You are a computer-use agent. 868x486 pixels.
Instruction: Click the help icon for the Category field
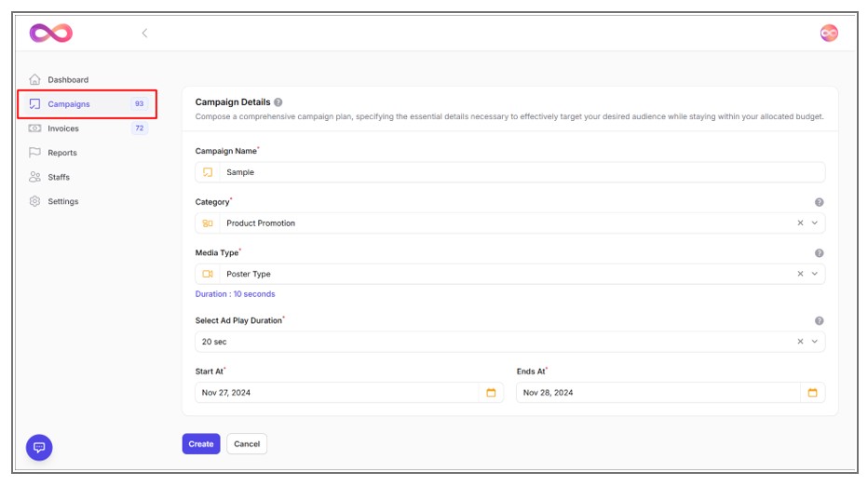click(819, 202)
